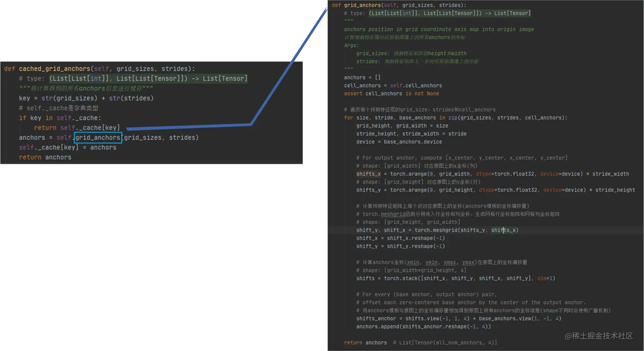Click the 'key = str(grid_sizes) + str(strides)' line

86,98
